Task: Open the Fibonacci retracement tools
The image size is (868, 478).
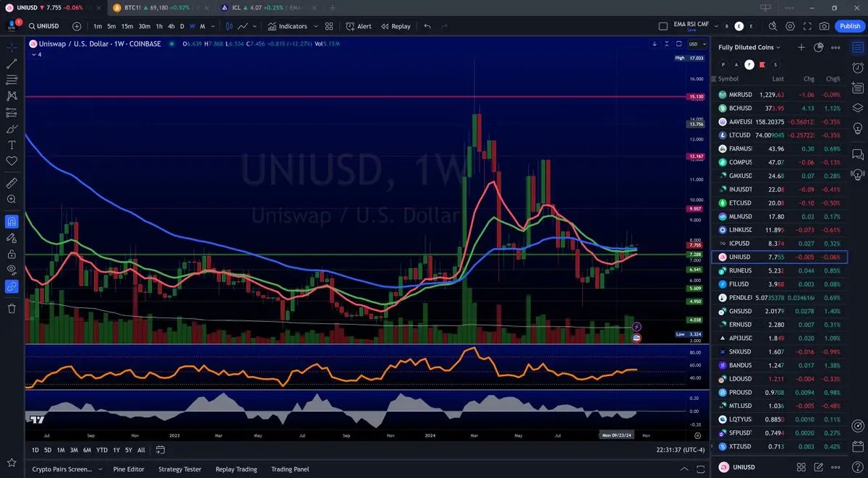Action: click(12, 80)
